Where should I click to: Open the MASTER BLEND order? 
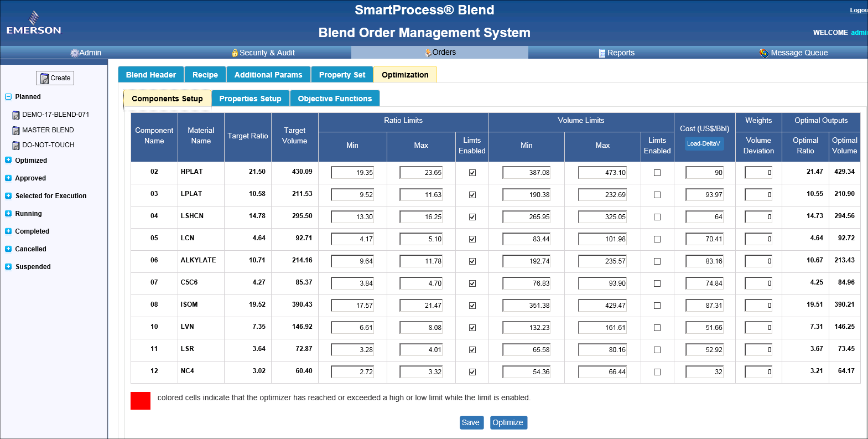point(48,130)
